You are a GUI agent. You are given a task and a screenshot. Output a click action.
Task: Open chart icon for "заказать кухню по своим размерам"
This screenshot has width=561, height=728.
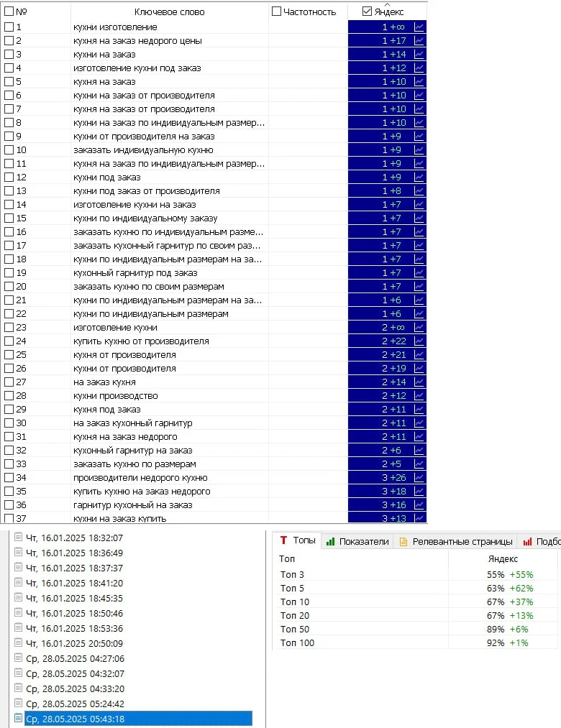click(419, 287)
